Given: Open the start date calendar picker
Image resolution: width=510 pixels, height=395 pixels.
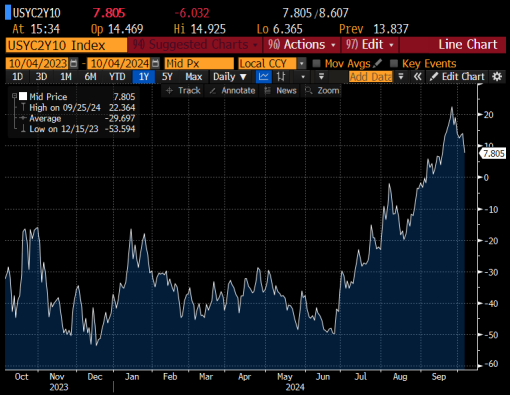Looking at the screenshot, I should 74,63.
